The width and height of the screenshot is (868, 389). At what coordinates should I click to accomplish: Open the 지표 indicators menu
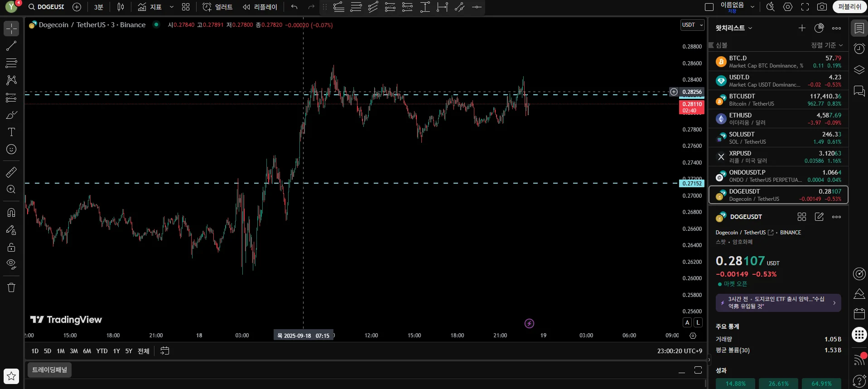pos(150,7)
